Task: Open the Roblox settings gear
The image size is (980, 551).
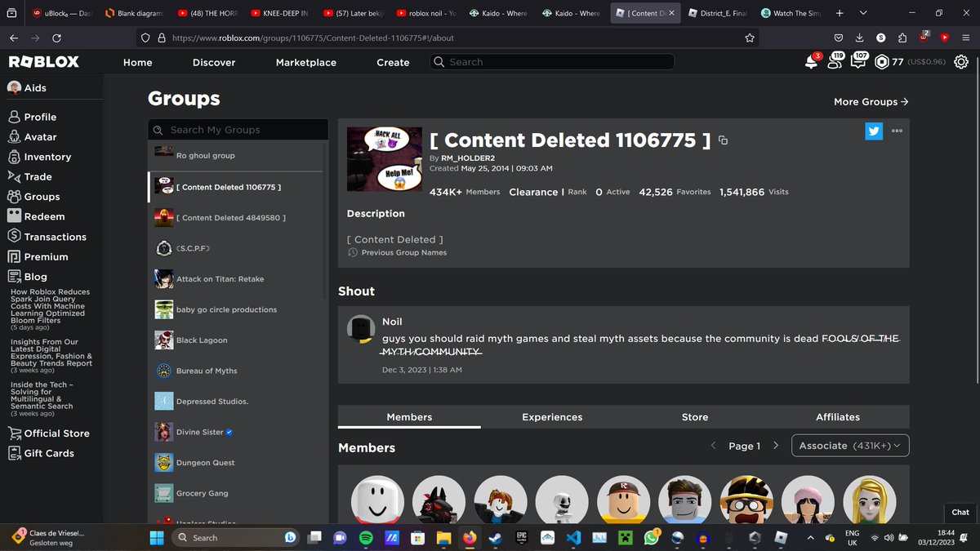Action: pos(961,62)
